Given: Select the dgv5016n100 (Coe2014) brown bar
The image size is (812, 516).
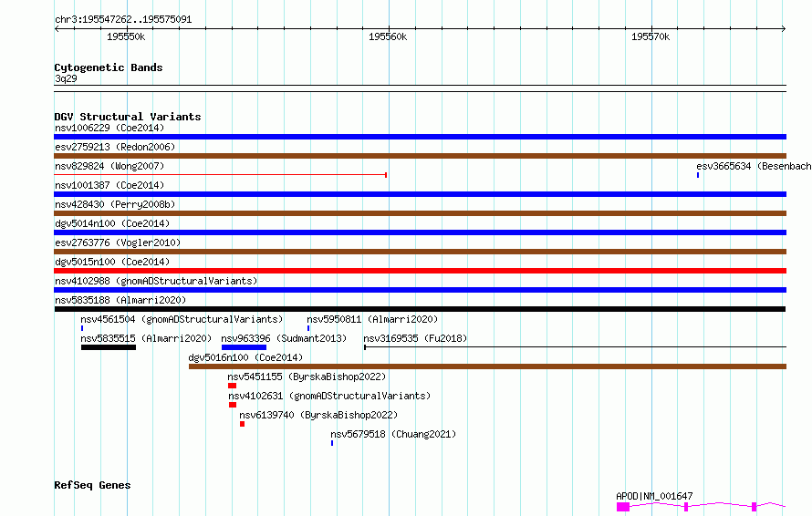Looking at the screenshot, I should click(x=487, y=366).
